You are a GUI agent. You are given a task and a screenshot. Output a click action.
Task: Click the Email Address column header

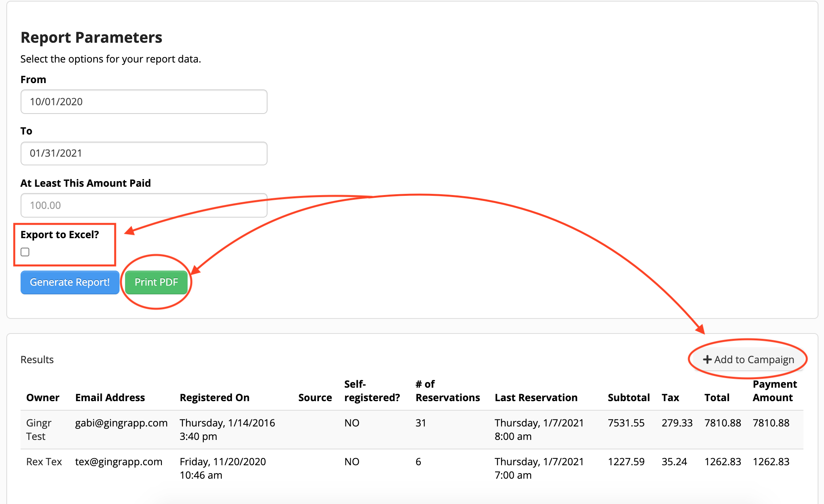coord(110,397)
